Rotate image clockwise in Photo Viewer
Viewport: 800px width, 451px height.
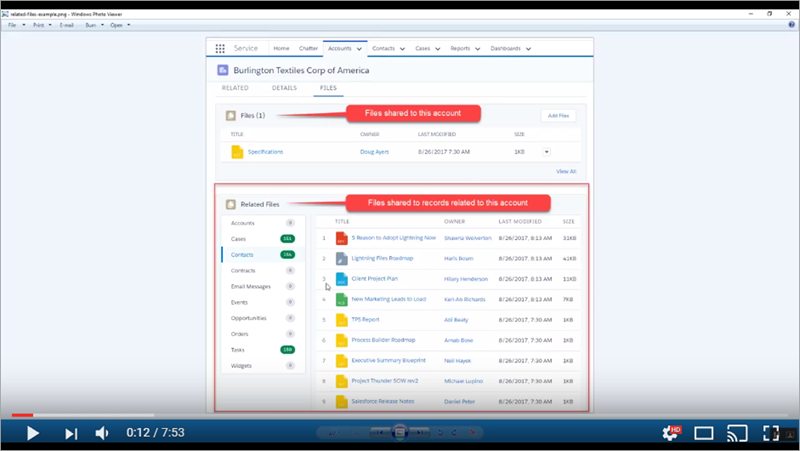(x=454, y=433)
